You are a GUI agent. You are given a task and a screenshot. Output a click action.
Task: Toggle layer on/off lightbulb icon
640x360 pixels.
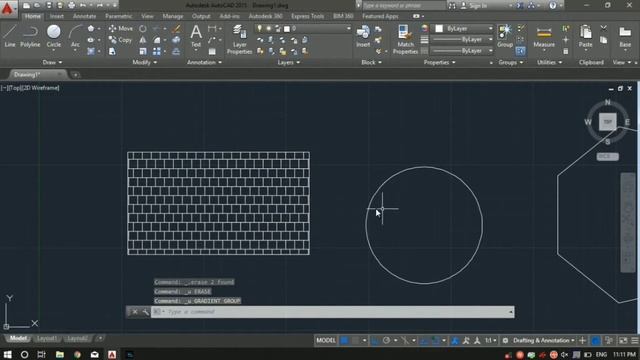(259, 29)
